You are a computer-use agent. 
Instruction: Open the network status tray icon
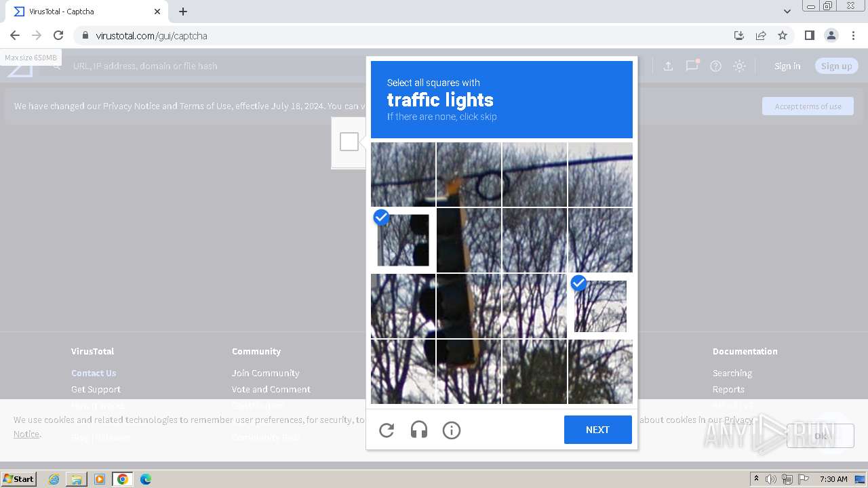pos(787,479)
